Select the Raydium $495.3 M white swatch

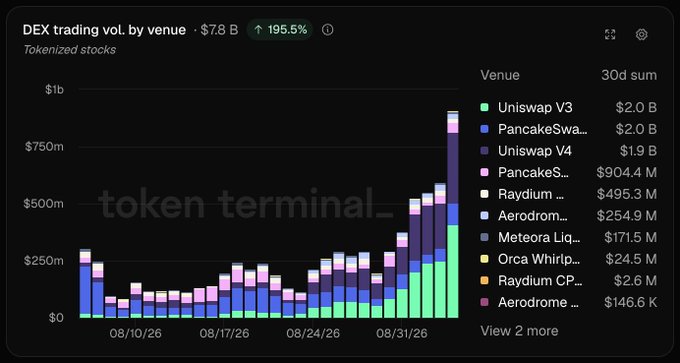click(x=484, y=194)
